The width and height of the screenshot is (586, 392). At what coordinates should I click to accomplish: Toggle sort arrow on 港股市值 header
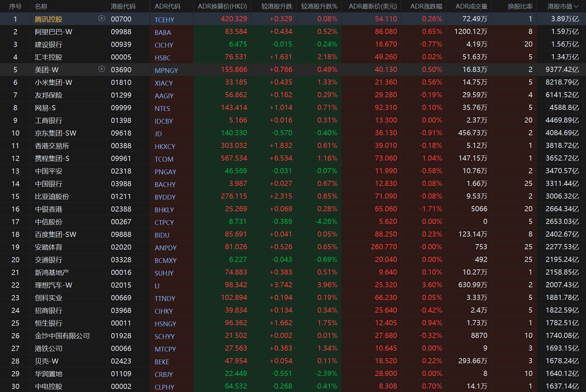(x=576, y=7)
